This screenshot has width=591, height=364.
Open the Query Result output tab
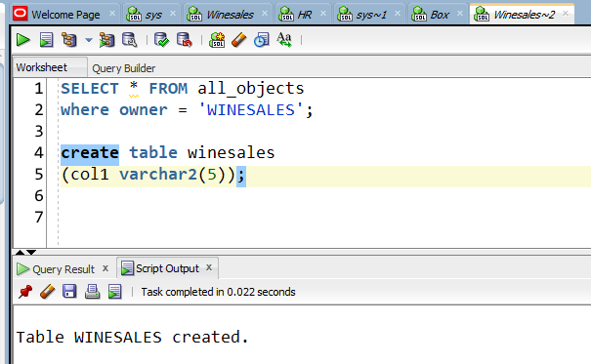point(63,269)
